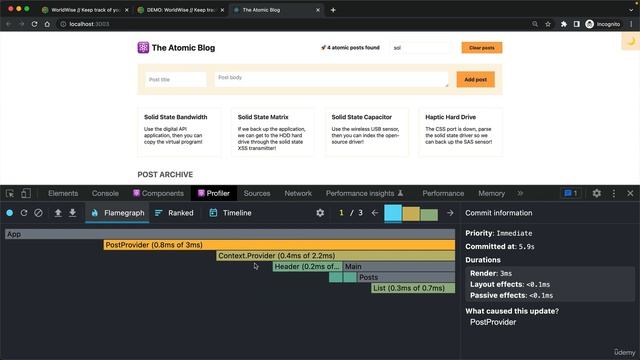Load a profile with the upload icon
Viewport: 640px width, 360px height.
point(58,213)
